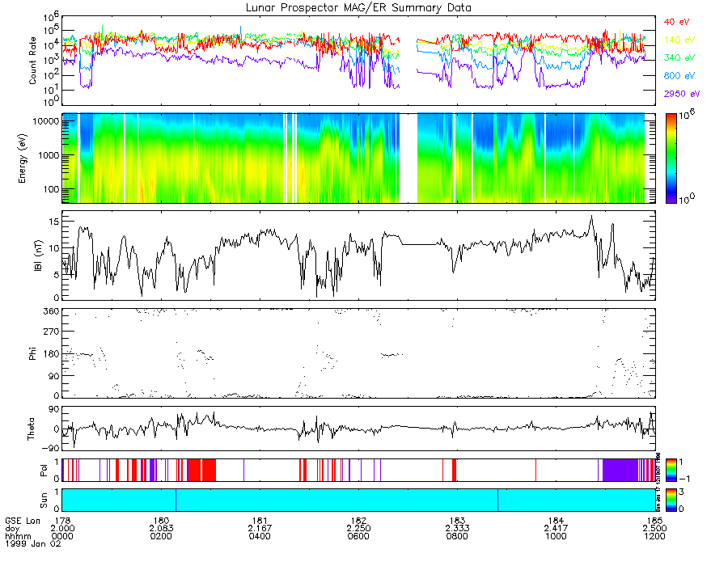Image resolution: width=728 pixels, height=566 pixels.
Task: Click the energy spectrogram panel
Action: tap(358, 158)
